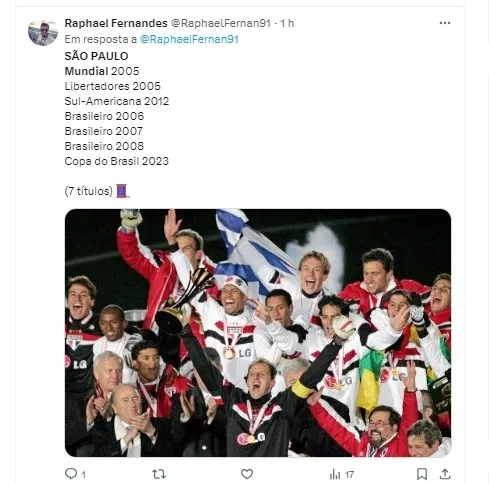Open the reply comment icon
The height and width of the screenshot is (483, 489).
coord(71,473)
